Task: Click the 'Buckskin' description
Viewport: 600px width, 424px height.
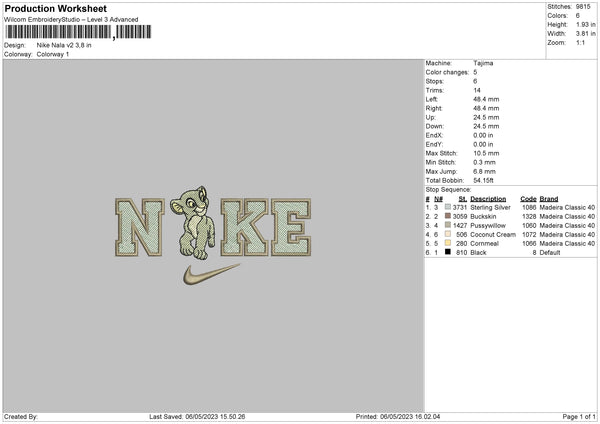Action: [483, 217]
